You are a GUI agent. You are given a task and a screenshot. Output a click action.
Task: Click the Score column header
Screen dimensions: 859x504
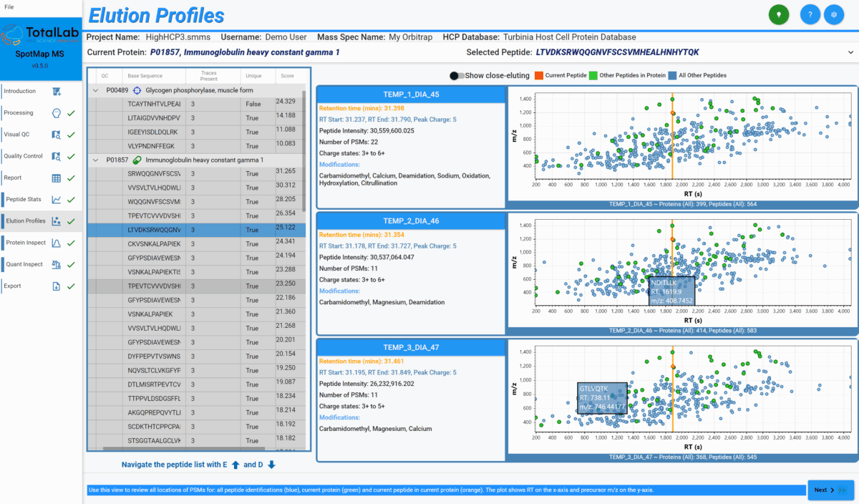[287, 76]
